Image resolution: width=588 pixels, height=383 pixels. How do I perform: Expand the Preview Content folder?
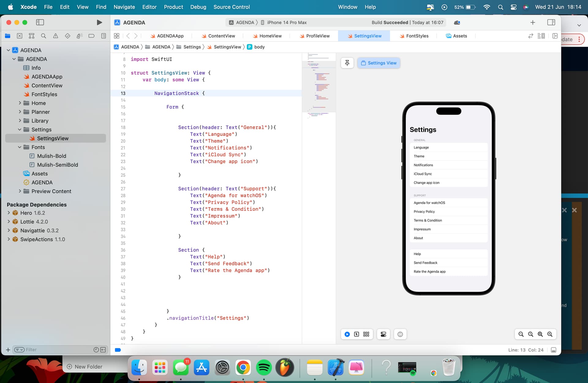(20, 191)
